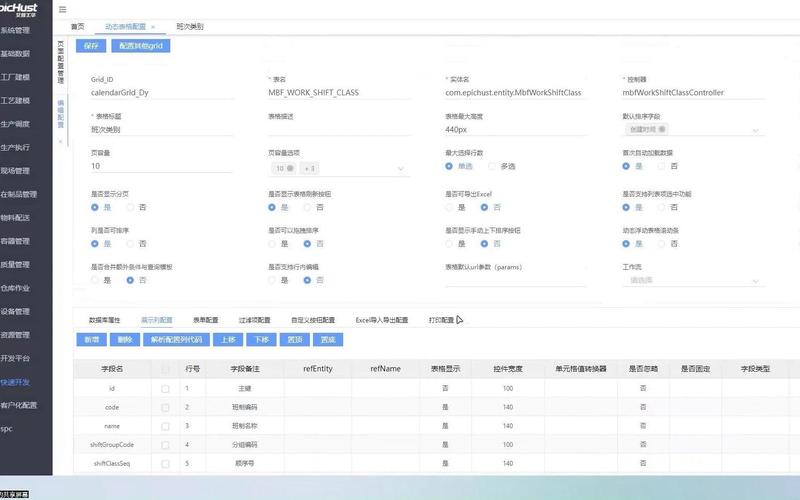Select the 展示列配置 tab
The image size is (800, 500).
[157, 320]
